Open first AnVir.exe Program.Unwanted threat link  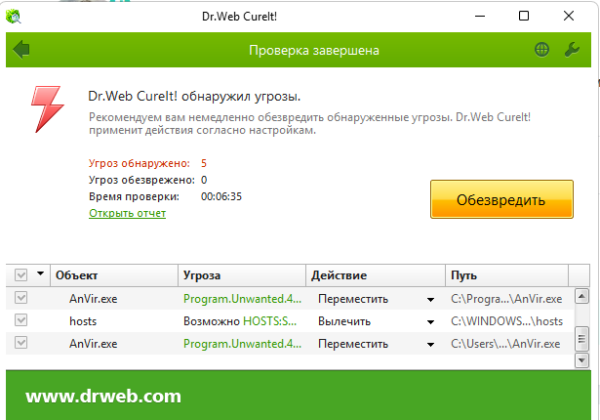tap(242, 299)
